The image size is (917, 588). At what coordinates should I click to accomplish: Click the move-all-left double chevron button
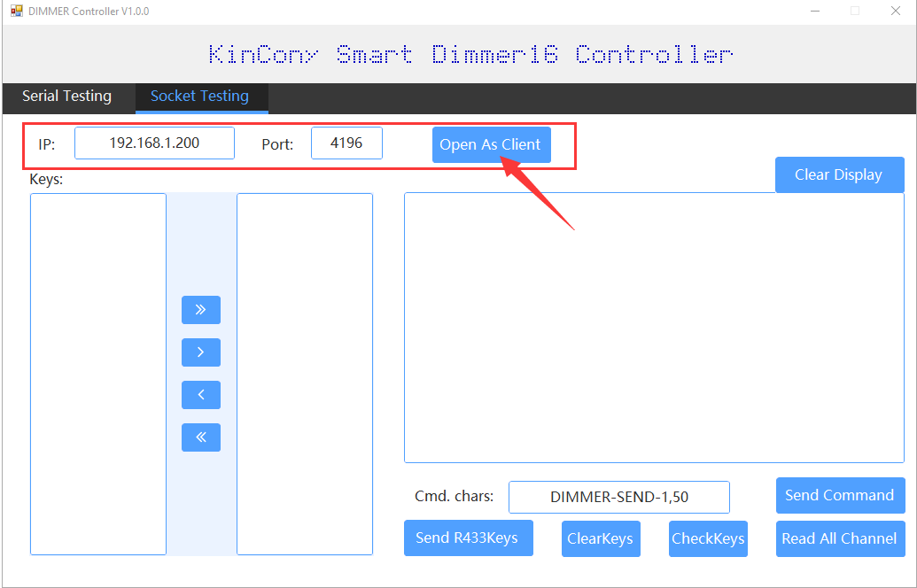point(200,437)
